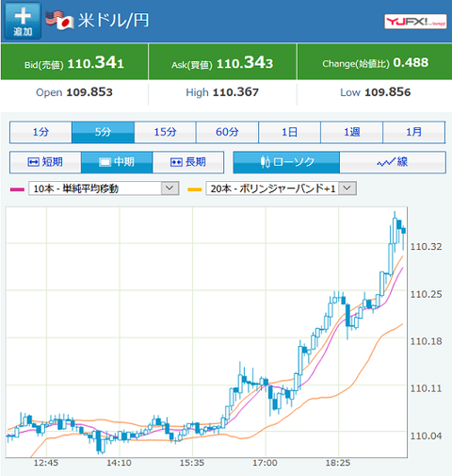The image size is (452, 476).
Task: Click the active 5分 button
Action: tap(103, 132)
